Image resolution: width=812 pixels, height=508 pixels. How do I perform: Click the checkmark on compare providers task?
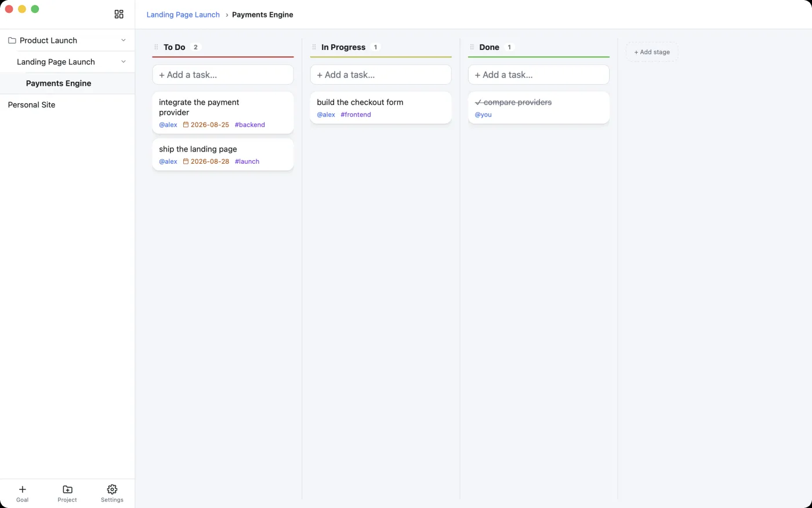click(478, 103)
